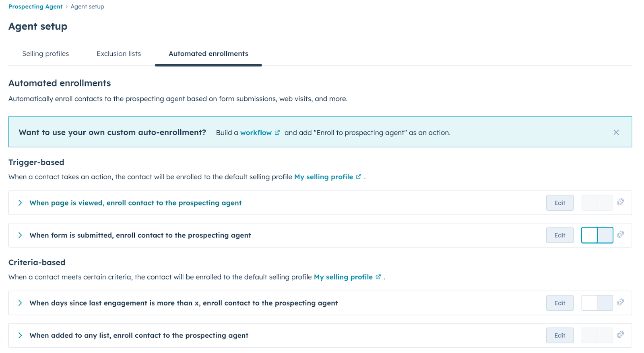
Task: Open the Exclusion lists tab
Action: [x=119, y=53]
